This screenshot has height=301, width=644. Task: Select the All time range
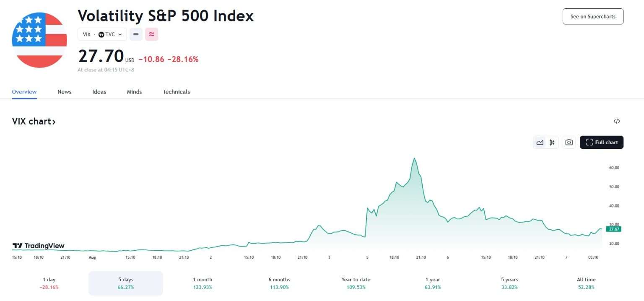tap(586, 283)
